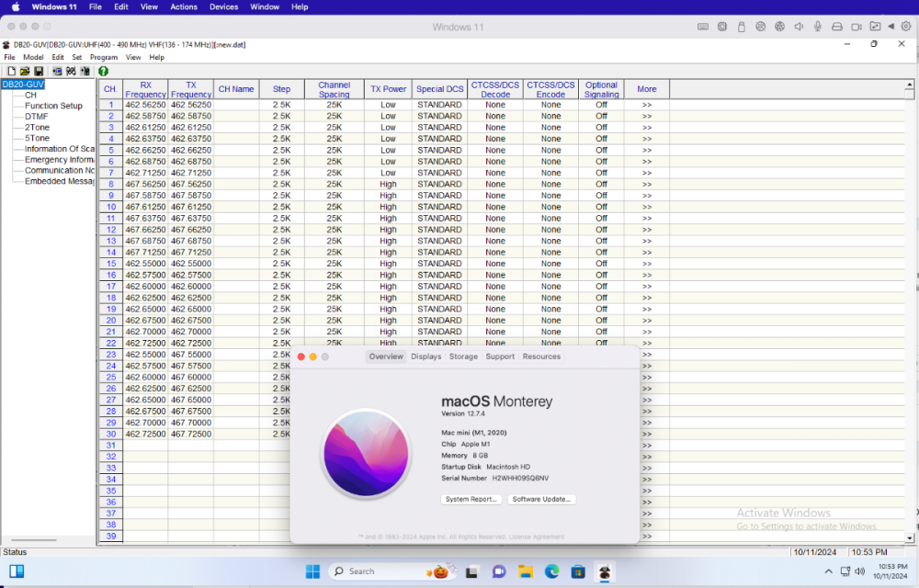Expand More options for channel 5
The height and width of the screenshot is (588, 919).
tap(646, 150)
